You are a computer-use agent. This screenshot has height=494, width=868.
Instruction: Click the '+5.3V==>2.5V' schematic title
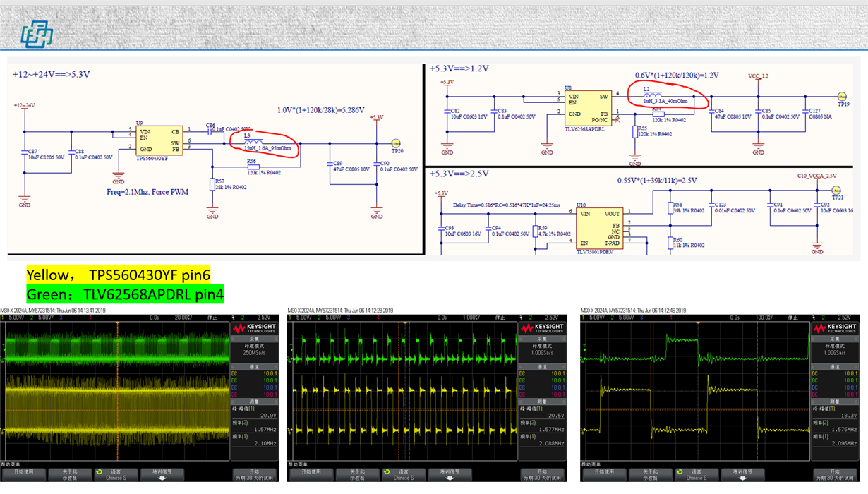(x=459, y=174)
